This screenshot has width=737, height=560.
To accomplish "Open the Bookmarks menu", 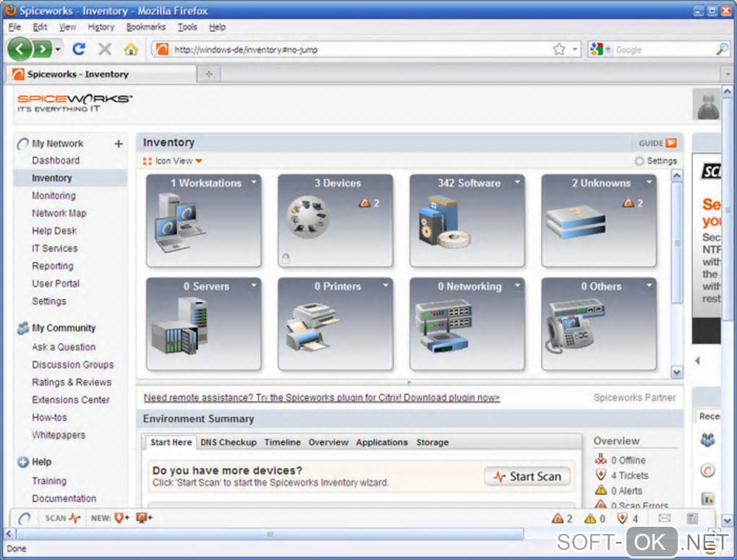I will (146, 27).
